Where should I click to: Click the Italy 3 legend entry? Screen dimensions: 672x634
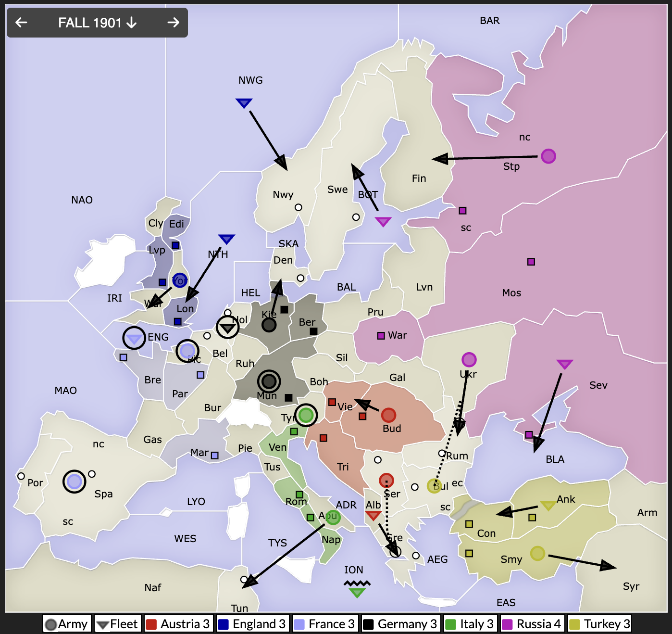tap(470, 624)
